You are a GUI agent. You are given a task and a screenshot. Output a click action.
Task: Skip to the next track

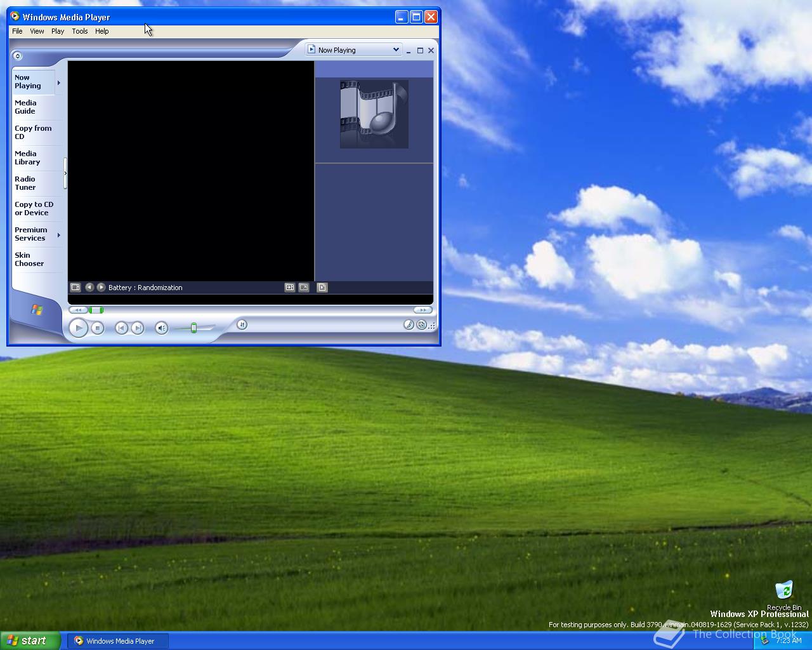(137, 328)
